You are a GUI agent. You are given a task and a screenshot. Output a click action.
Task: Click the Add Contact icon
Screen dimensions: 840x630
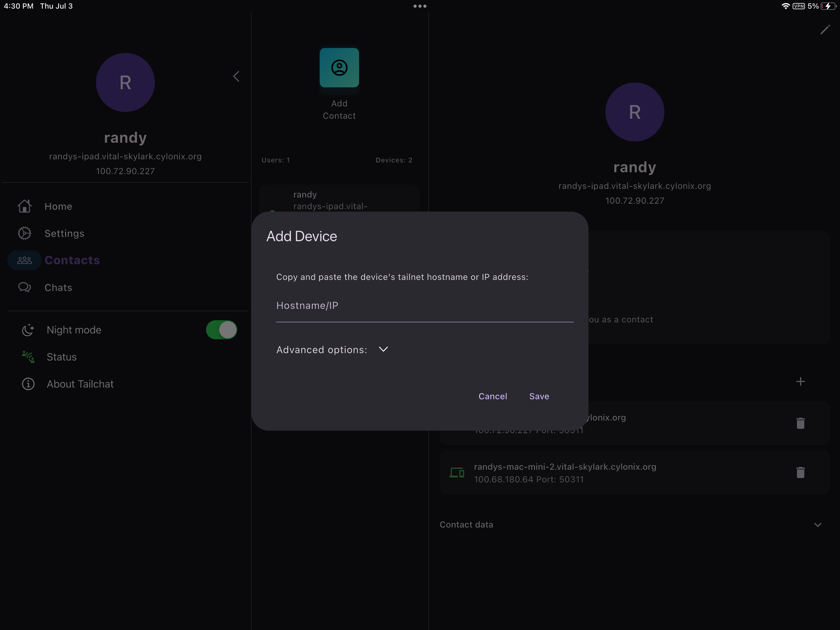(x=339, y=68)
